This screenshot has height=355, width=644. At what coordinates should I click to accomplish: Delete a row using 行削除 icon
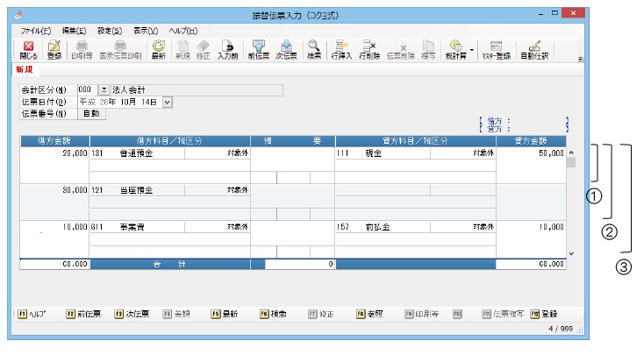pos(369,49)
